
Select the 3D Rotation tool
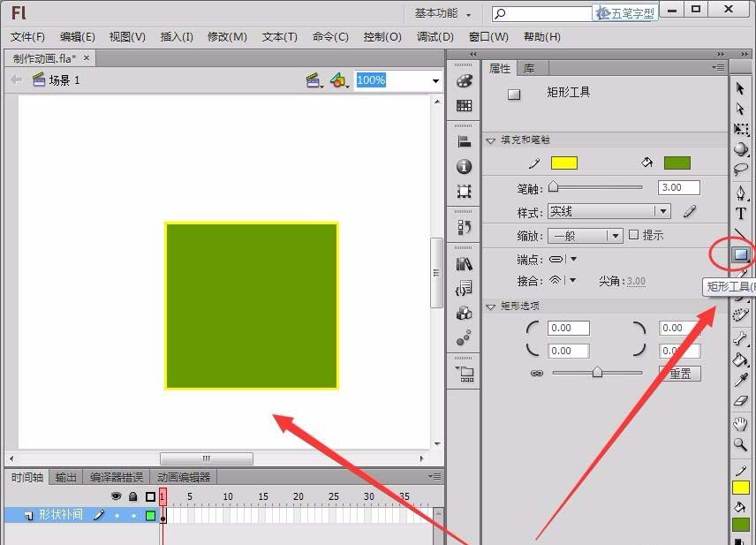tap(741, 149)
